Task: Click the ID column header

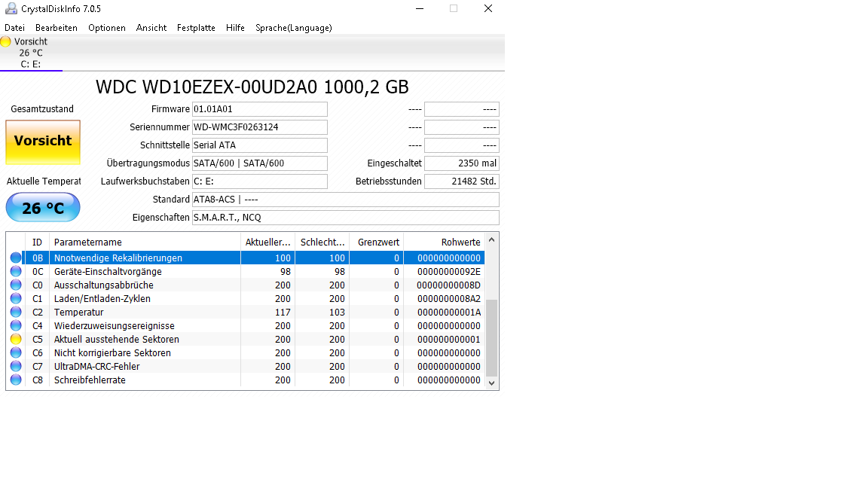Action: (37, 242)
